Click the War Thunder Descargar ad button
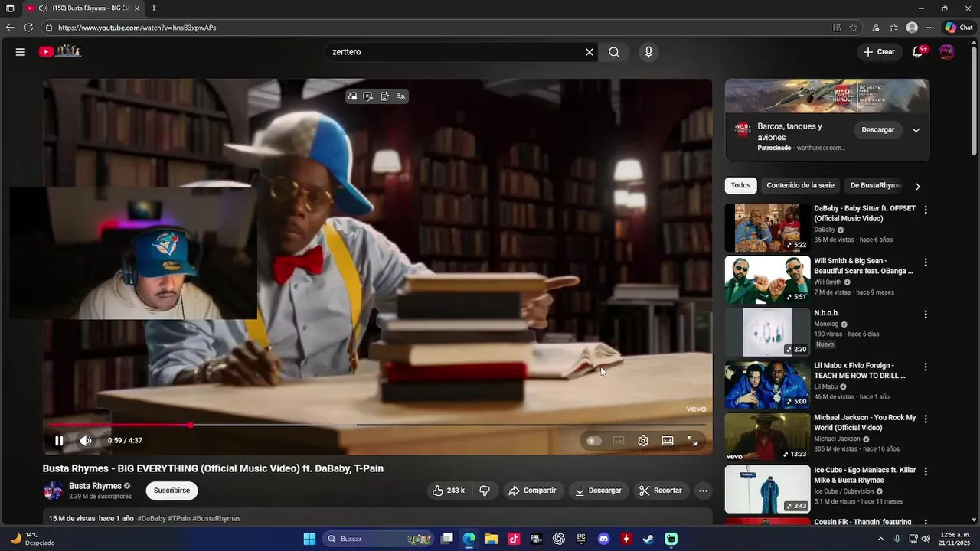980x551 pixels. point(877,130)
